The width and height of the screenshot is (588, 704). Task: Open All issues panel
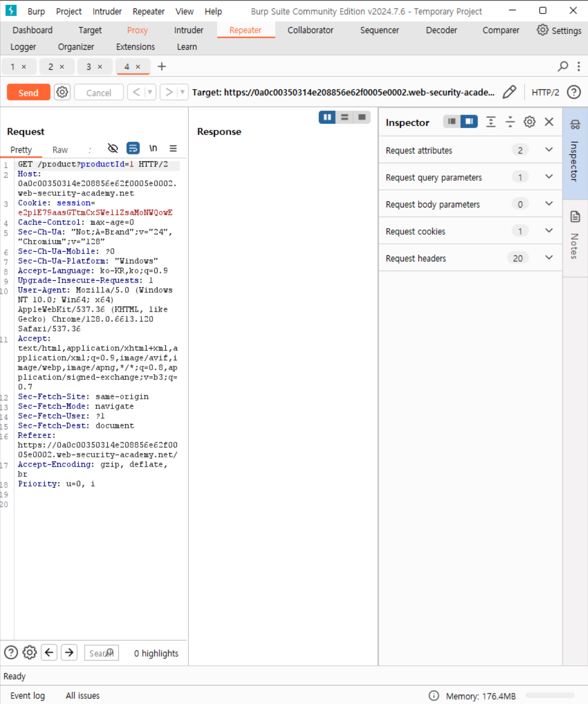coord(82,695)
